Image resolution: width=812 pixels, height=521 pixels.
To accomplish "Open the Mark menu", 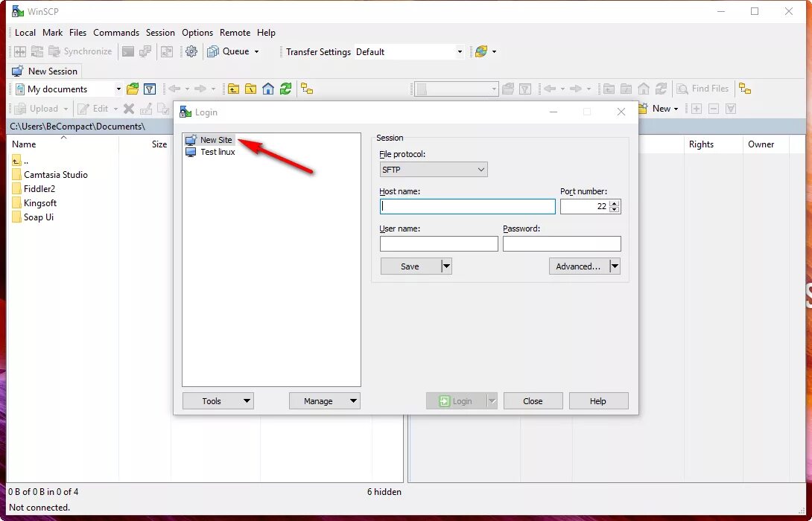I will (x=52, y=33).
